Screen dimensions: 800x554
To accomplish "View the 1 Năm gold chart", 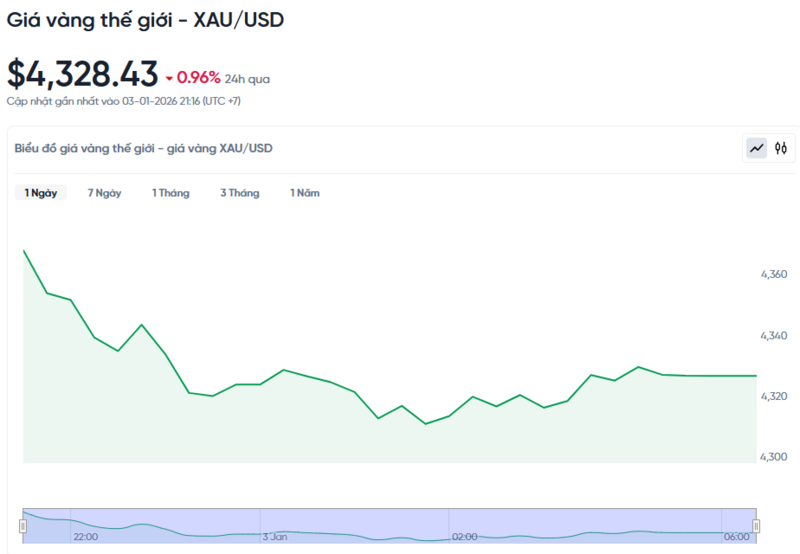I will coord(305,193).
